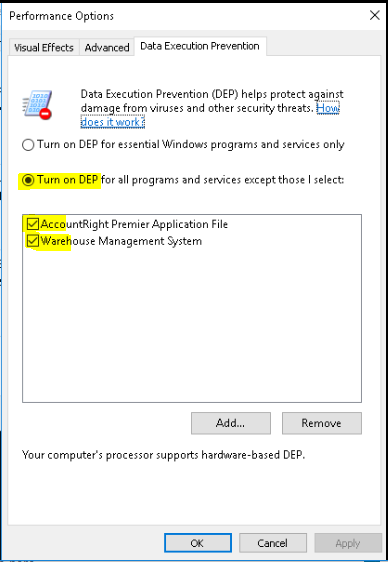Image resolution: width=388 pixels, height=562 pixels.
Task: Confirm changes with the OK button
Action: [198, 543]
